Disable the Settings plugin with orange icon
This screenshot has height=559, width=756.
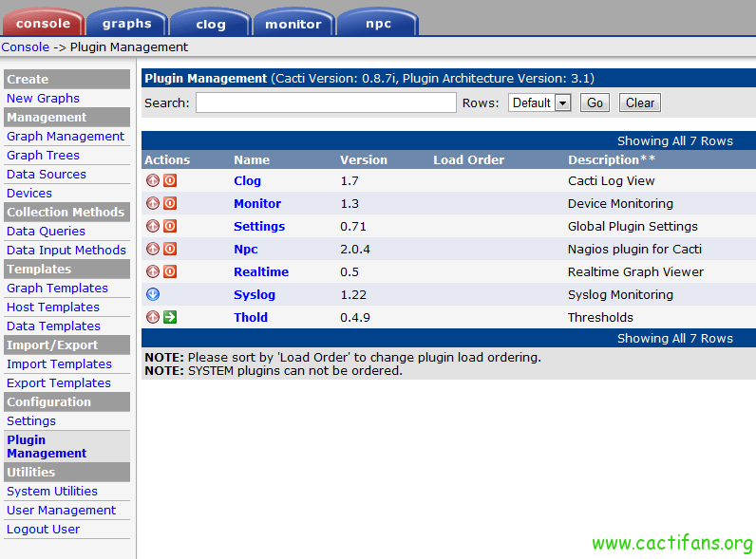pyautogui.click(x=170, y=226)
